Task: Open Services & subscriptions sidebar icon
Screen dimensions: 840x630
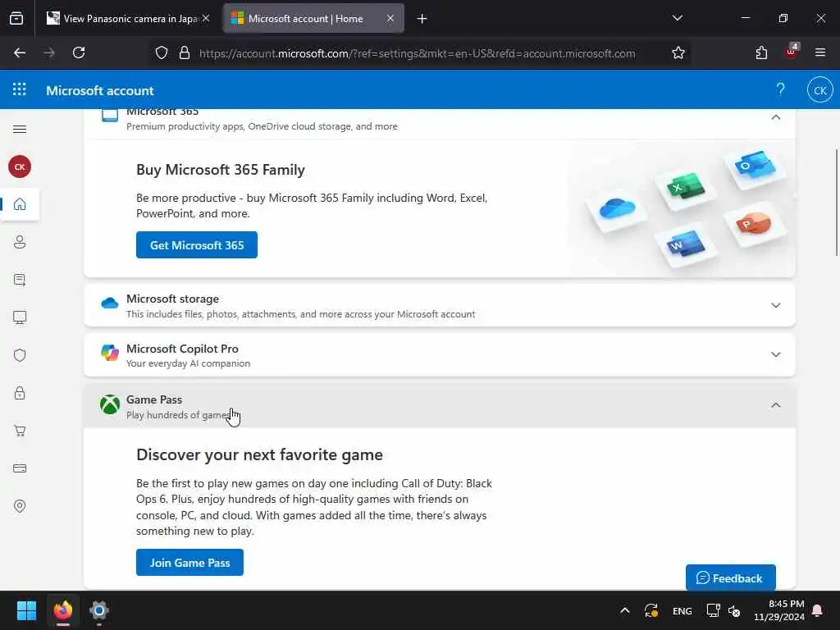Action: 20,280
